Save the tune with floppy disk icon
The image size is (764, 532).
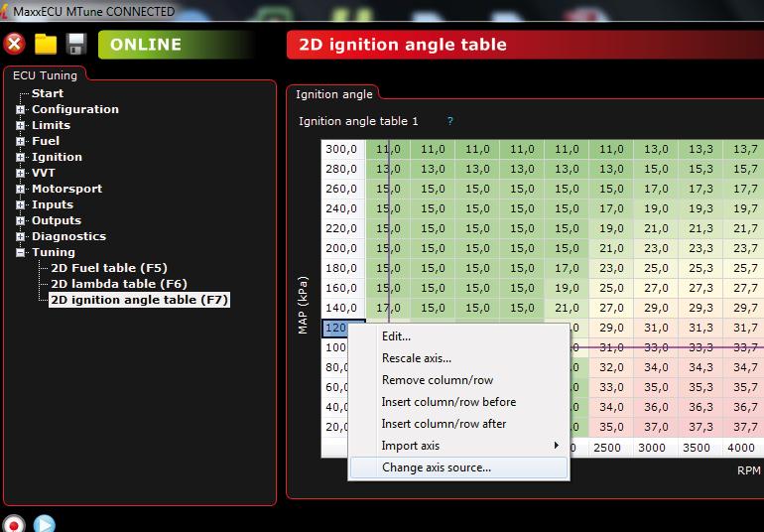point(76,44)
